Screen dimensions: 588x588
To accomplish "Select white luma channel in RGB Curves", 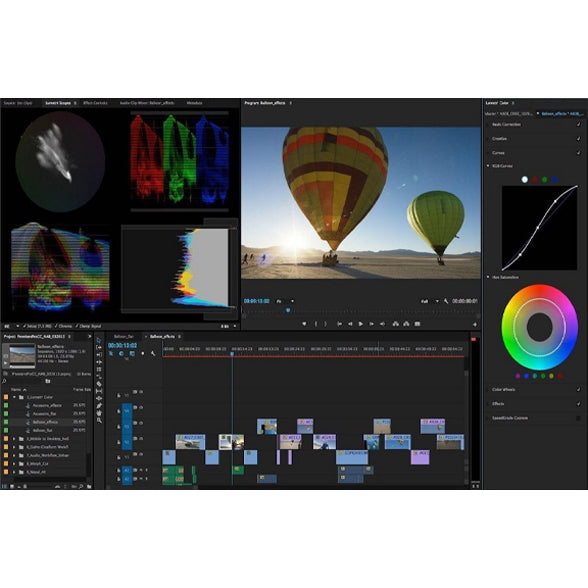I will [x=525, y=180].
